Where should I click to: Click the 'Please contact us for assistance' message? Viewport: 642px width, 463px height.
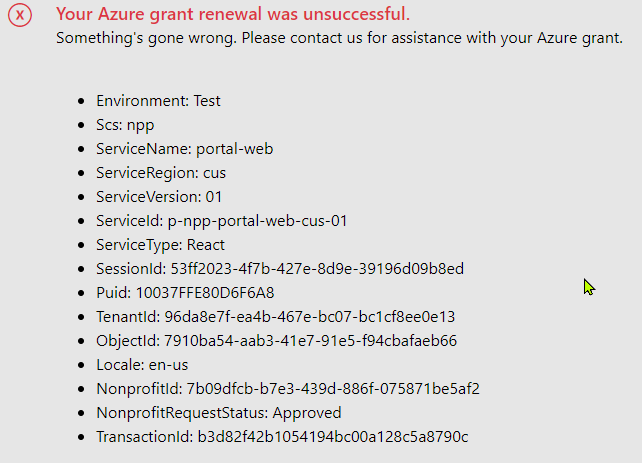click(339, 38)
